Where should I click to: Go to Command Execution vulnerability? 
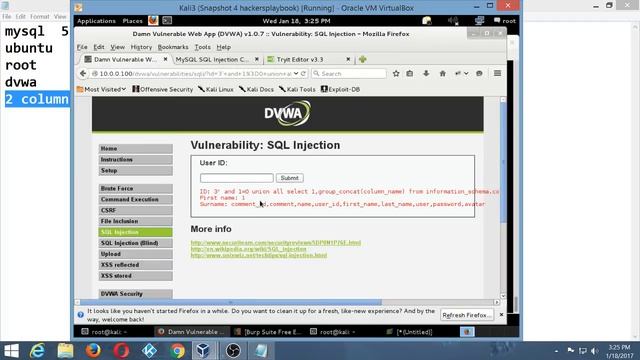[x=136, y=200]
